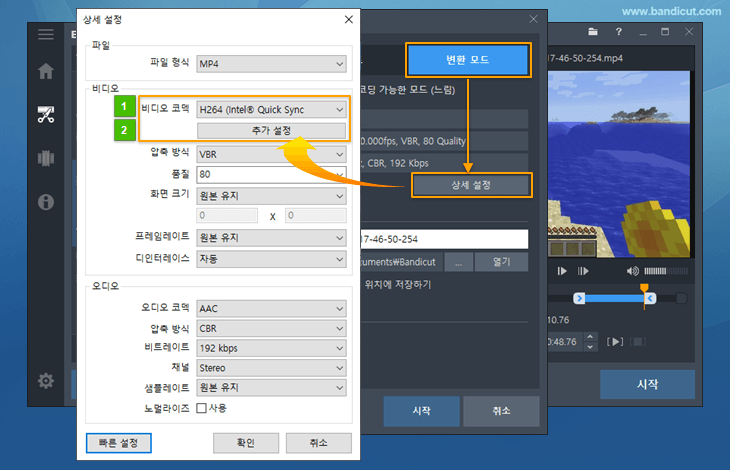This screenshot has width=730, height=470.
Task: Click the 빠른 설정 button
Action: [118, 442]
